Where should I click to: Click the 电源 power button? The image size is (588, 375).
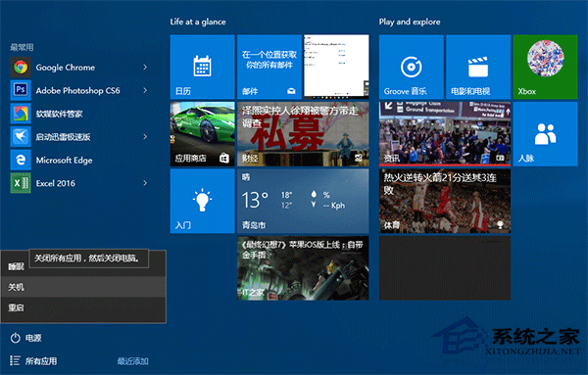click(25, 338)
